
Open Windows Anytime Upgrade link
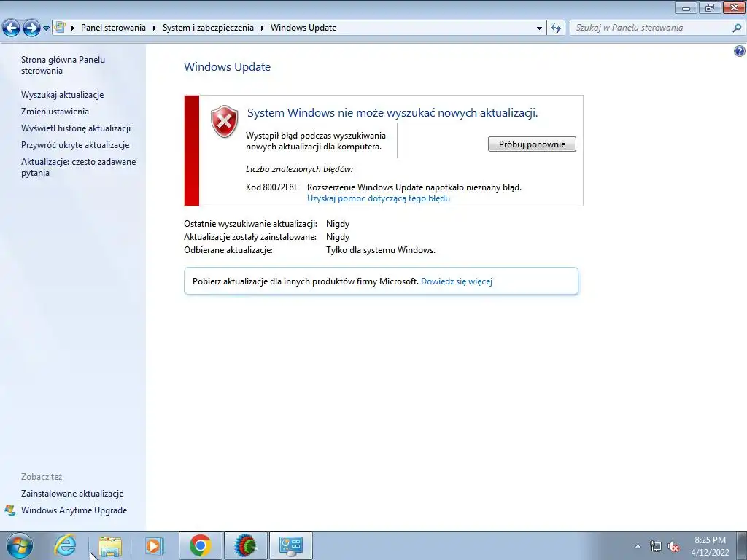74,510
